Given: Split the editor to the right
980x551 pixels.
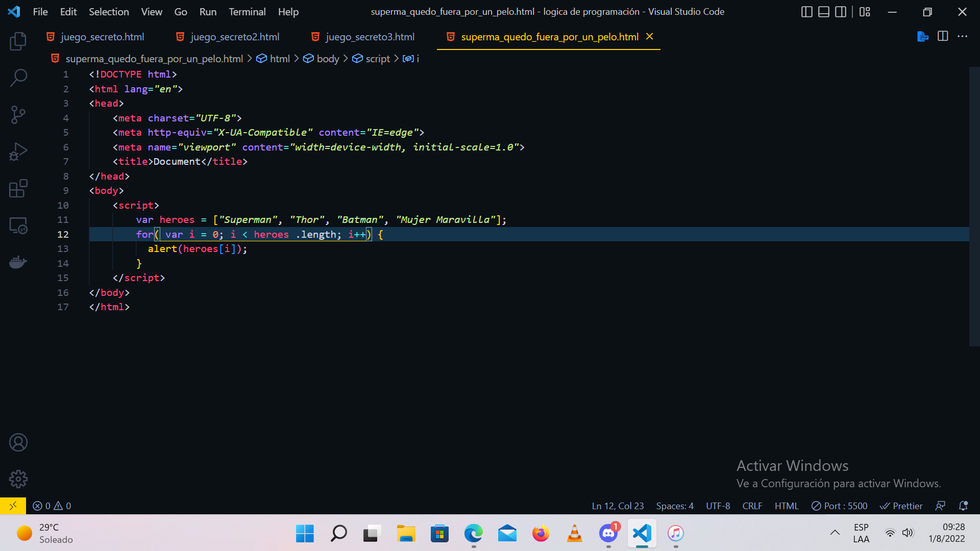Looking at the screenshot, I should pos(943,36).
